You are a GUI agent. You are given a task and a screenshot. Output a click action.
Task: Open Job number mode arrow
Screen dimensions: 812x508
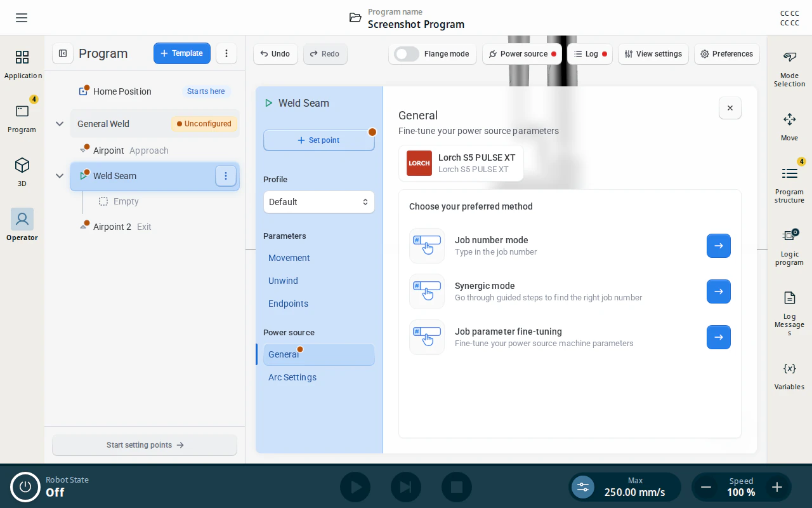click(x=719, y=246)
